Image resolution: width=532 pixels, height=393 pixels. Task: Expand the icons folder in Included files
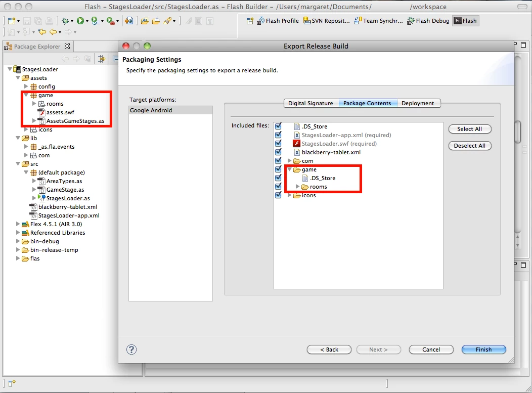point(289,195)
